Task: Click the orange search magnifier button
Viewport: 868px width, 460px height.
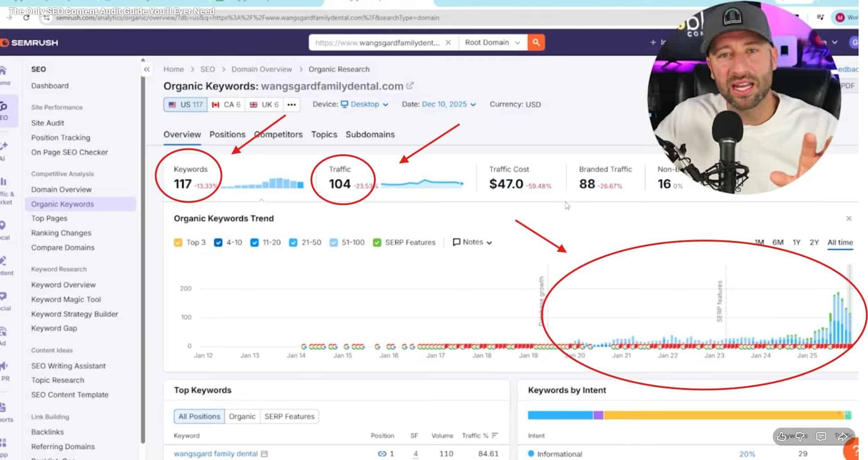Action: point(536,42)
